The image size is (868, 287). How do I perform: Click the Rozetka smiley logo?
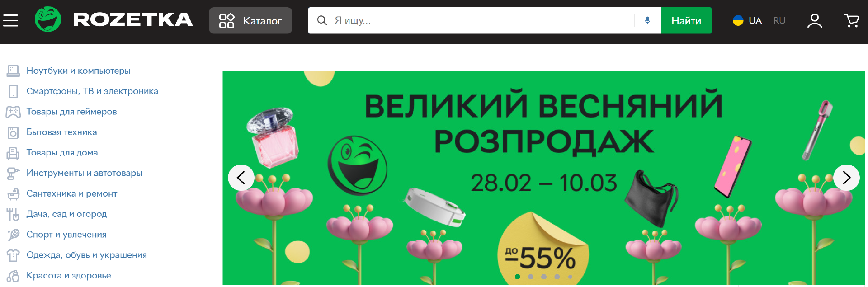(x=48, y=19)
